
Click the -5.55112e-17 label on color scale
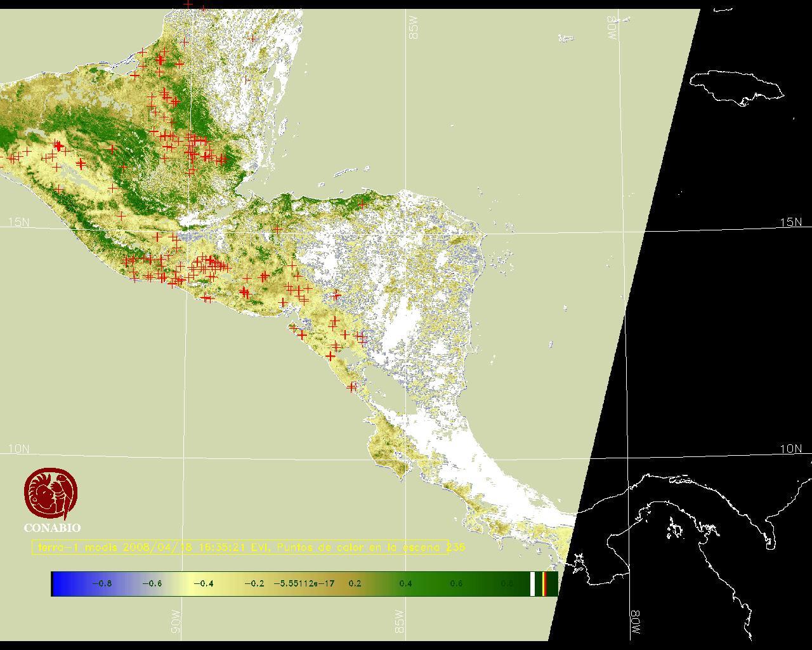(304, 583)
